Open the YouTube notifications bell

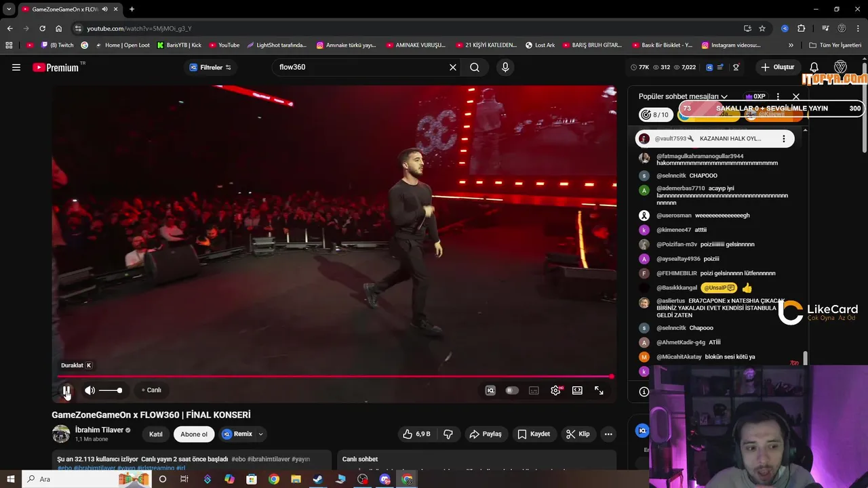click(814, 67)
